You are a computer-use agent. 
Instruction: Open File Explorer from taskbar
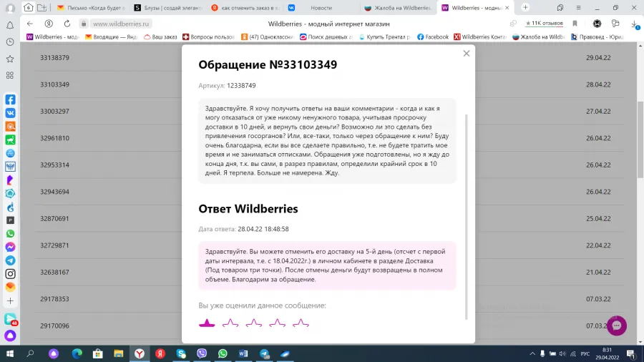118,353
